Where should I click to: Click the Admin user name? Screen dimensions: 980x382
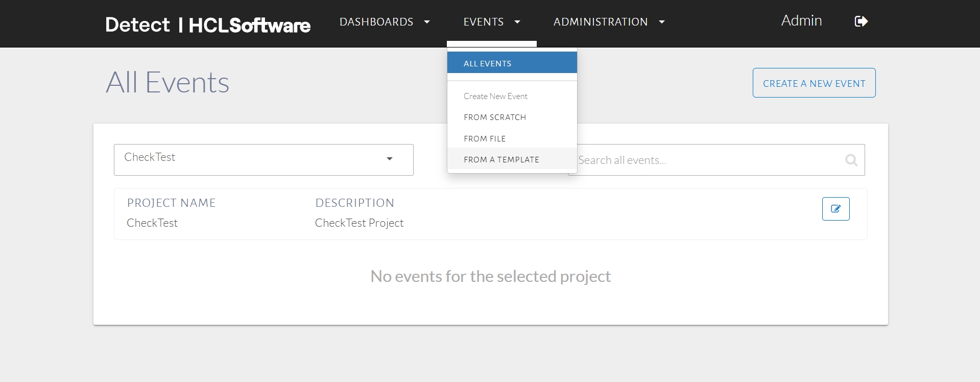coord(801,21)
